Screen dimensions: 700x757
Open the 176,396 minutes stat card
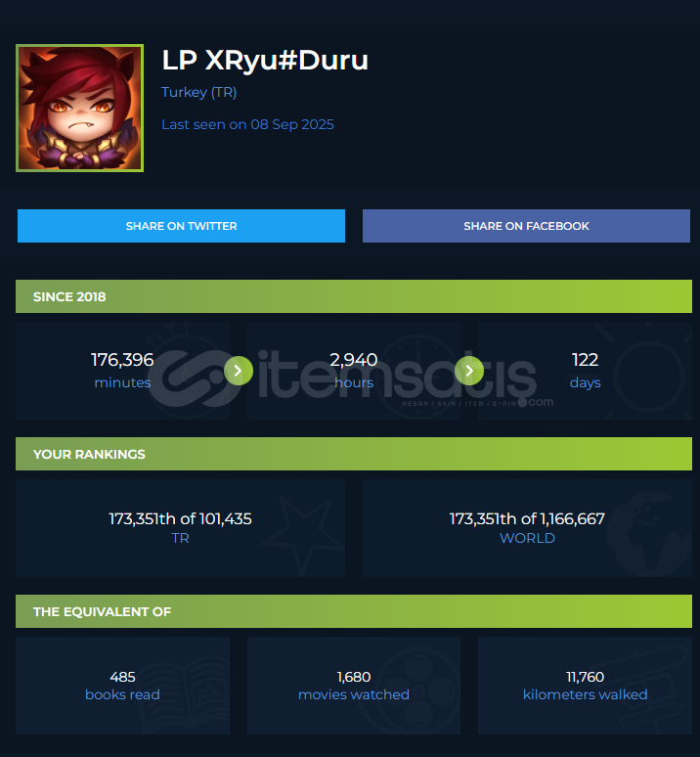(x=122, y=371)
